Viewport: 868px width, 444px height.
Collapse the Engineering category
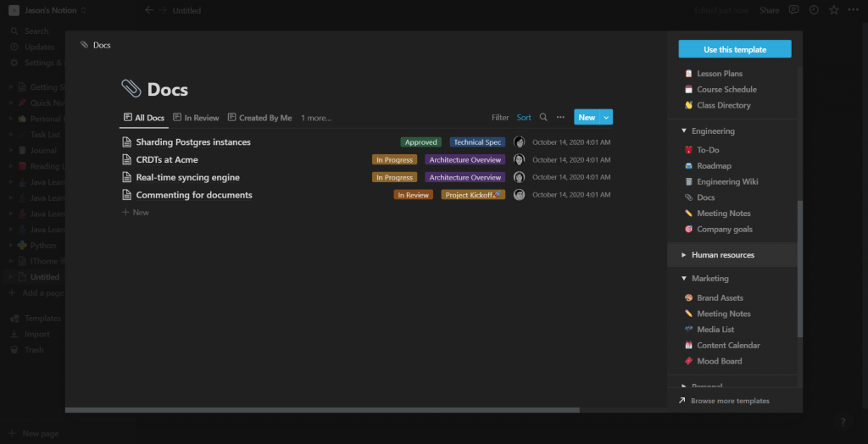684,131
